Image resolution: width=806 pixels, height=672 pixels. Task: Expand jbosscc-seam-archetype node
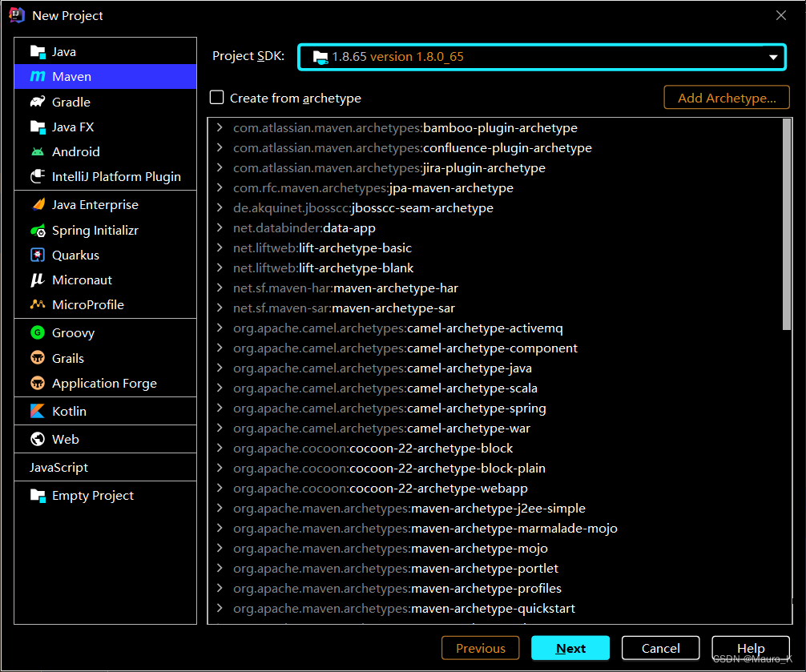click(220, 207)
